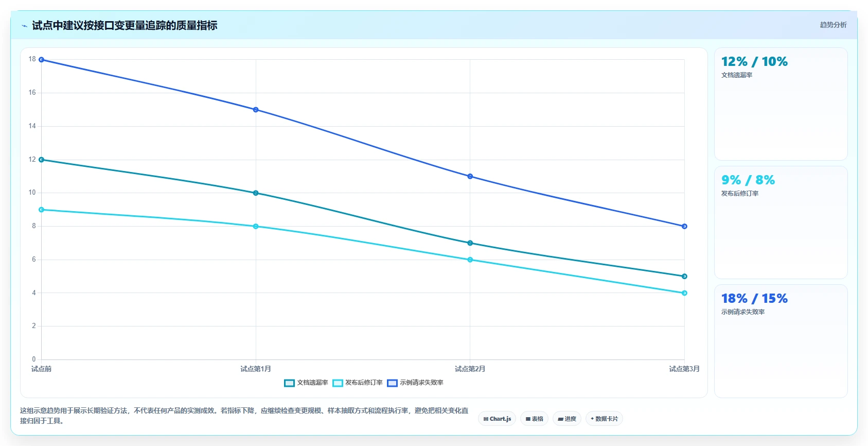
Task: Click 示例请求失败率 data point at 试点第1月 (15)
Action: pyautogui.click(x=256, y=110)
